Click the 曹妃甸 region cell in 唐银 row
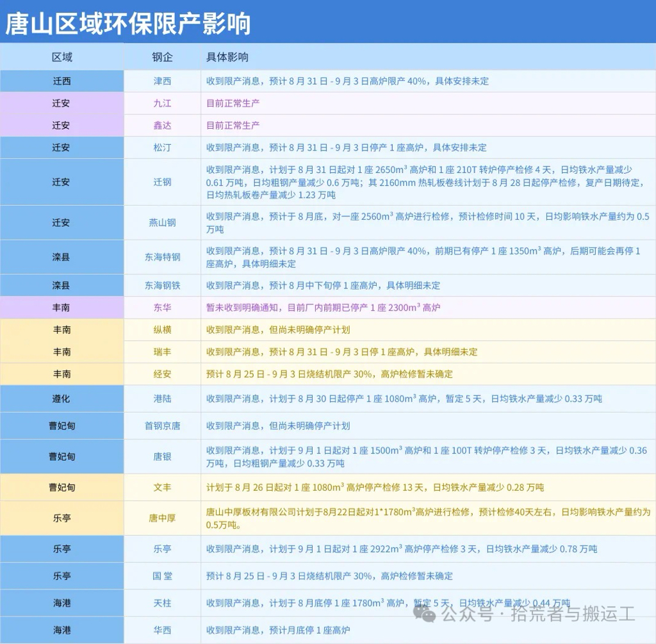 click(62, 456)
